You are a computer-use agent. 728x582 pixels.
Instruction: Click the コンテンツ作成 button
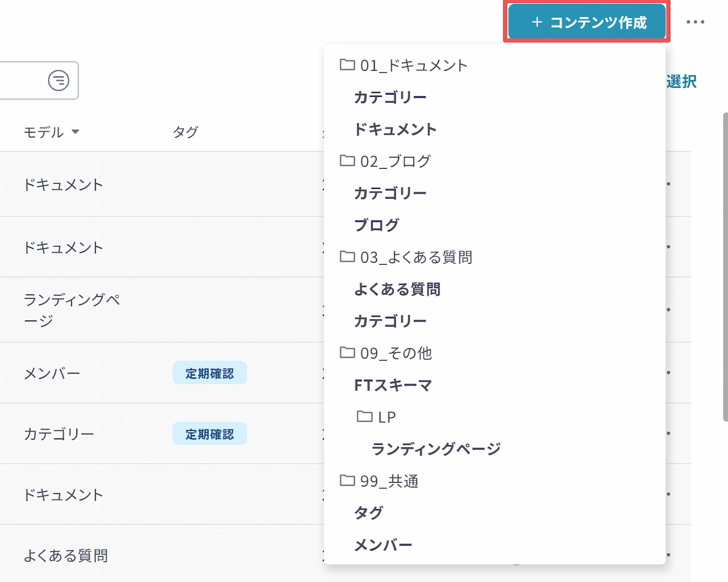(587, 22)
